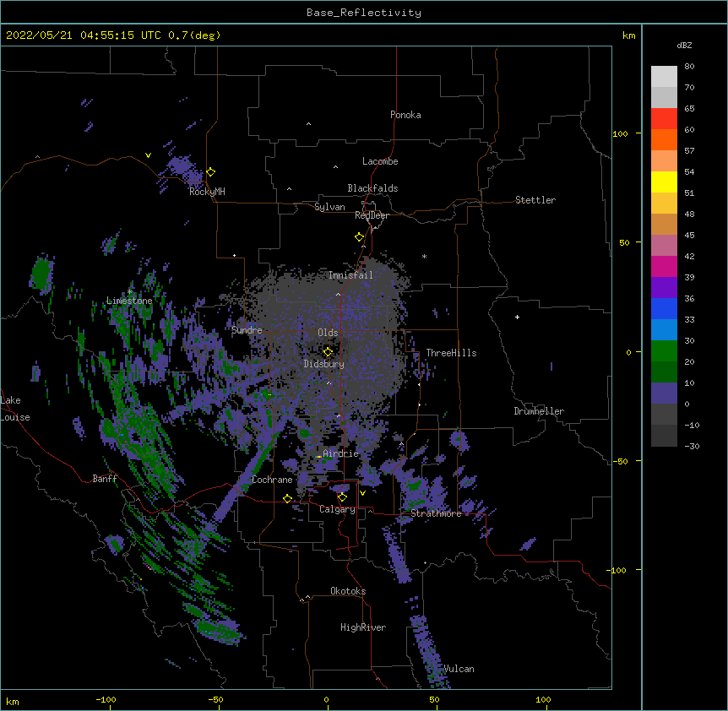
Task: Click the Blackfalds town label
Action: coord(372,188)
